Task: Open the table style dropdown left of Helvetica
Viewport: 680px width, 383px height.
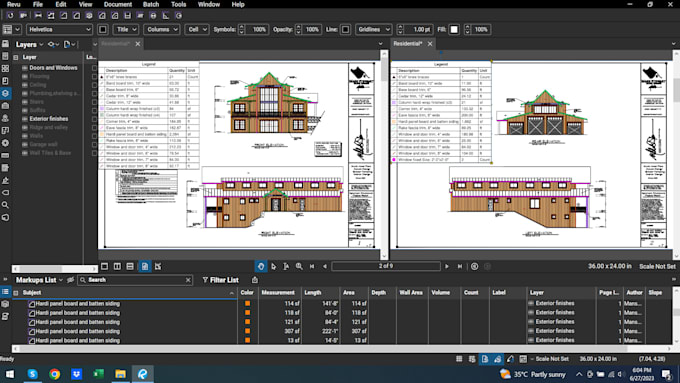Action: coord(12,29)
